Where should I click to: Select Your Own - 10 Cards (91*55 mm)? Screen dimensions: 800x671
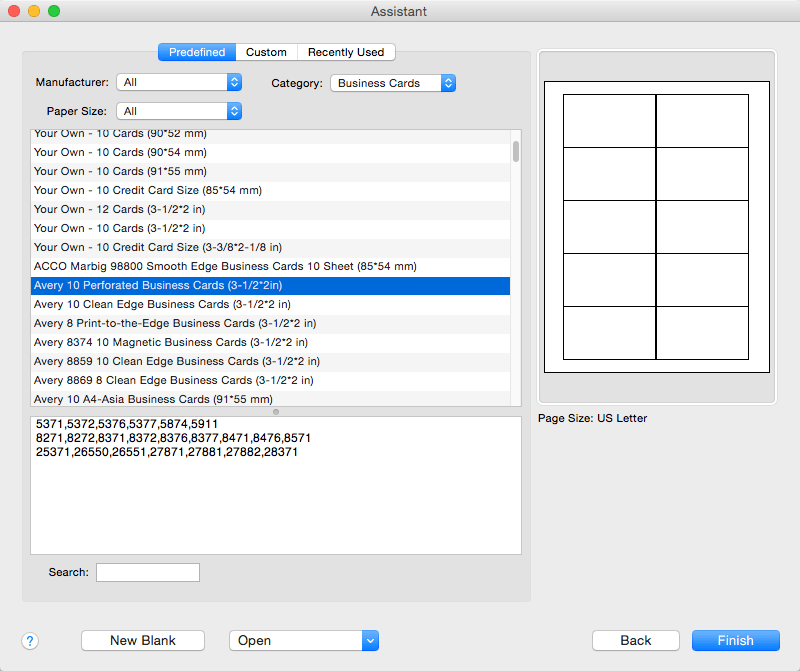coord(270,171)
